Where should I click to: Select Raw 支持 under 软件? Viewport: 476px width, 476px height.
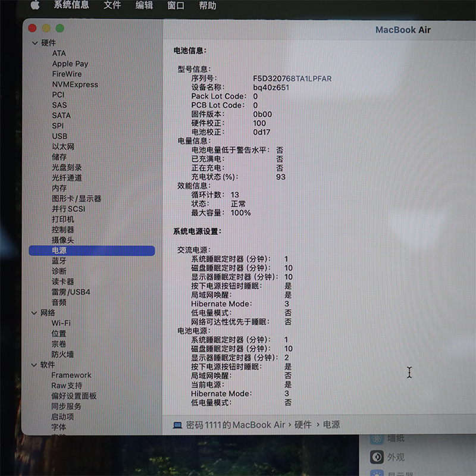click(x=67, y=386)
